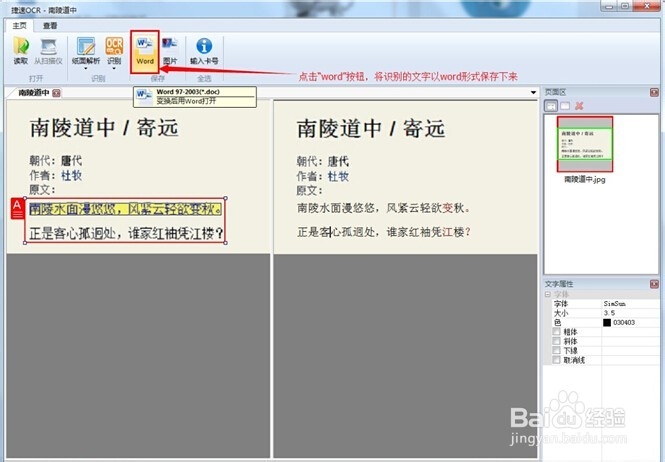Click the 杜牧 author link in result pane

pos(338,176)
